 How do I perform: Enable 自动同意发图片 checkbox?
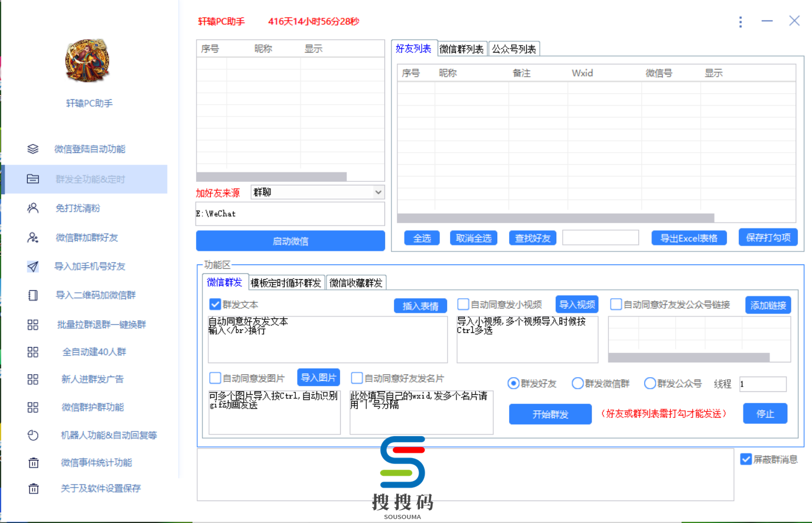pyautogui.click(x=216, y=378)
